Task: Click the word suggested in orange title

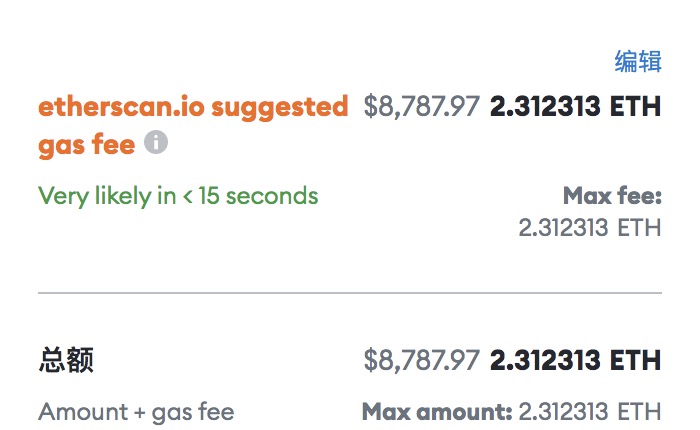Action: point(279,107)
